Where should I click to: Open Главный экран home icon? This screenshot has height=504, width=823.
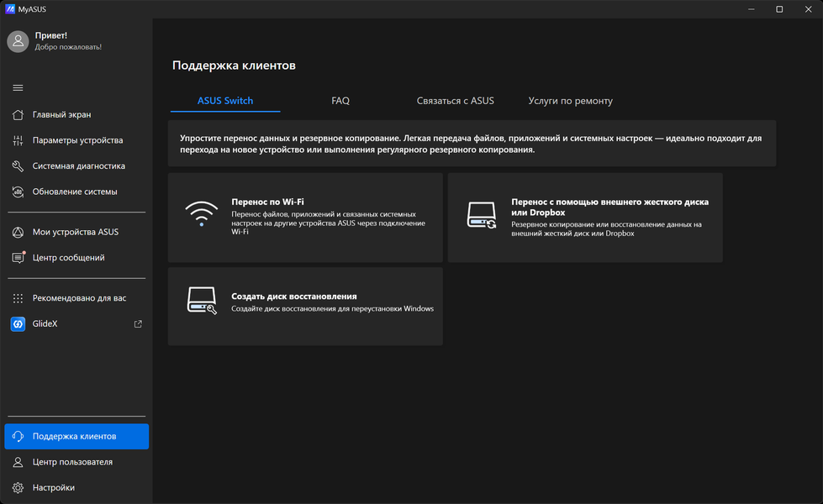pos(18,115)
